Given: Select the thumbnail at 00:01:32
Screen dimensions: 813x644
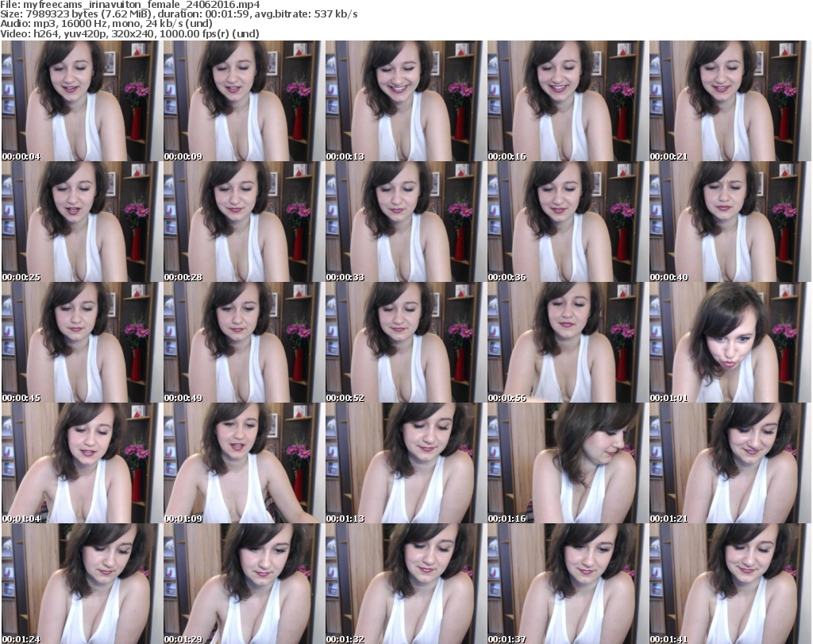Looking at the screenshot, I should [406, 584].
